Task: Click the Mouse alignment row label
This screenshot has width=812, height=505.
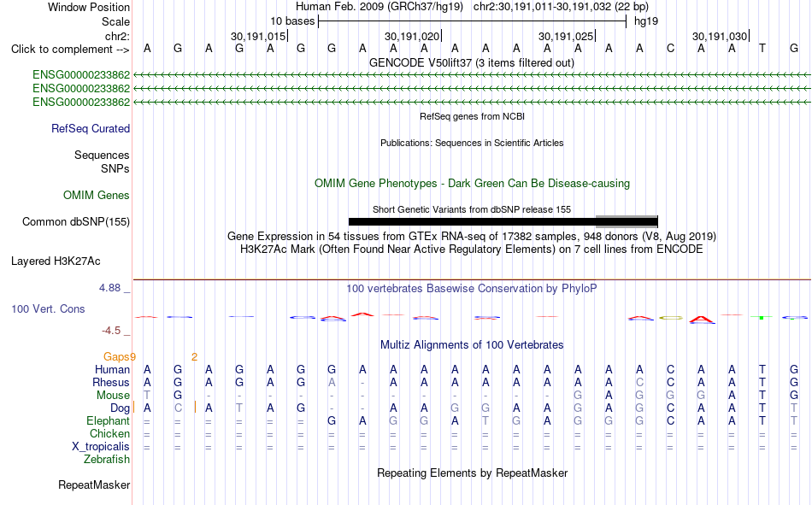Action: pos(113,395)
